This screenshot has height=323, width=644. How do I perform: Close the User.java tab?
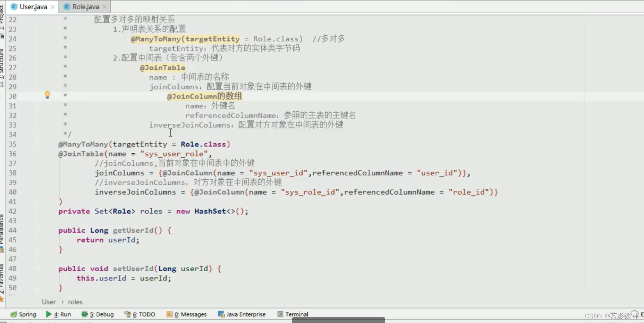pyautogui.click(x=53, y=7)
